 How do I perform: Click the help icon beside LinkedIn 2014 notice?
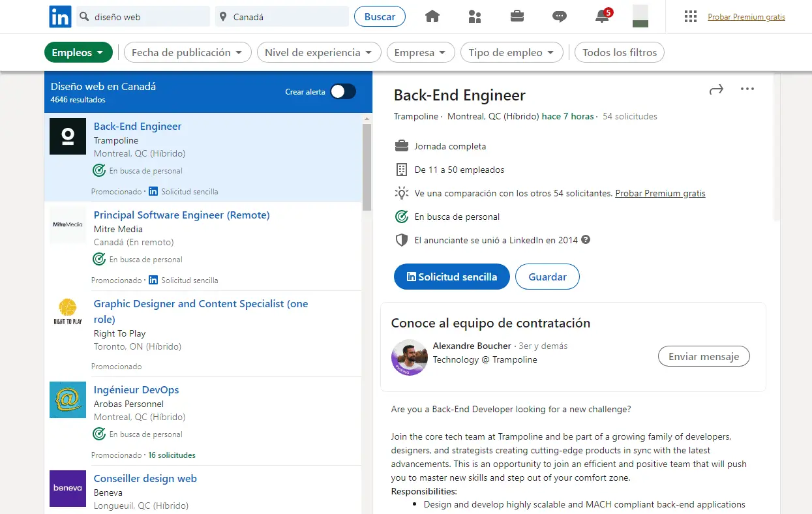pos(586,240)
